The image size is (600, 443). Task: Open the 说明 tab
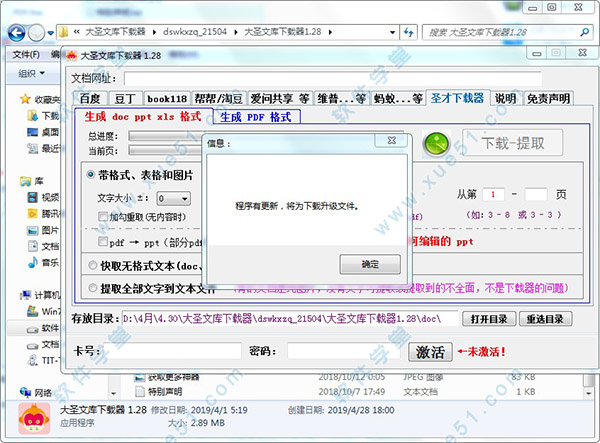[505, 99]
